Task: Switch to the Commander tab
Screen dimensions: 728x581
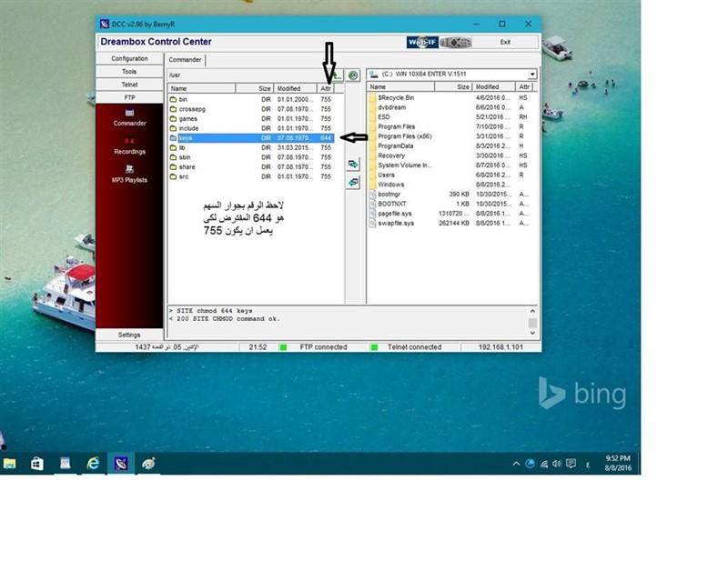Action: 185,60
